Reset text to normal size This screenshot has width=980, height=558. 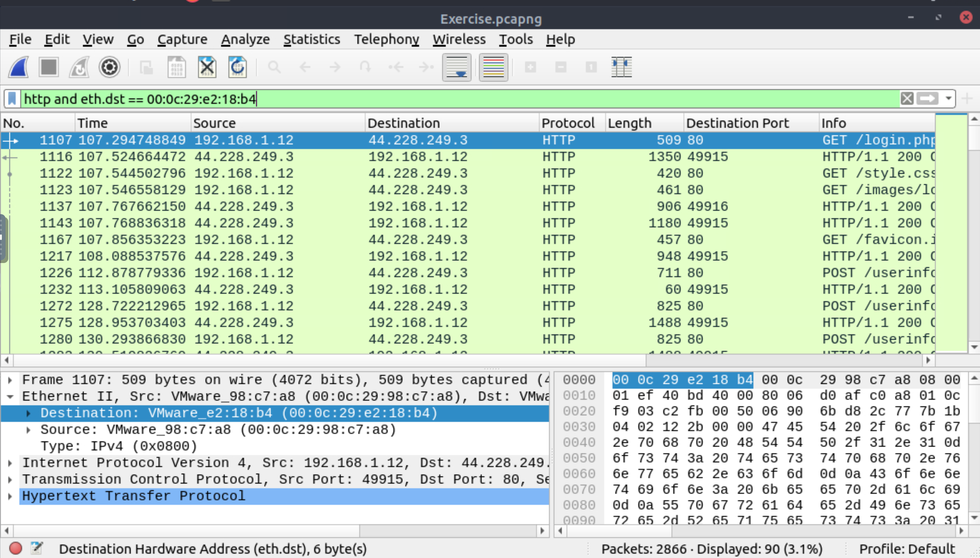point(591,67)
